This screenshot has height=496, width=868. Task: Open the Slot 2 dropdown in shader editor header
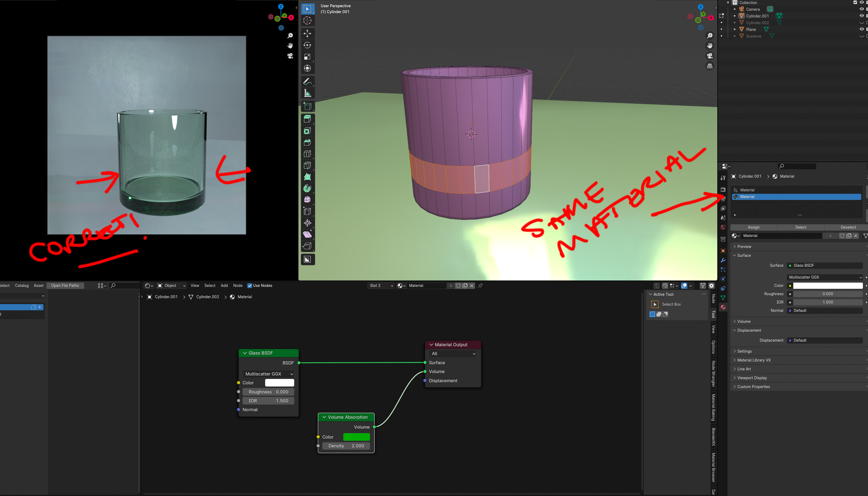click(x=381, y=286)
